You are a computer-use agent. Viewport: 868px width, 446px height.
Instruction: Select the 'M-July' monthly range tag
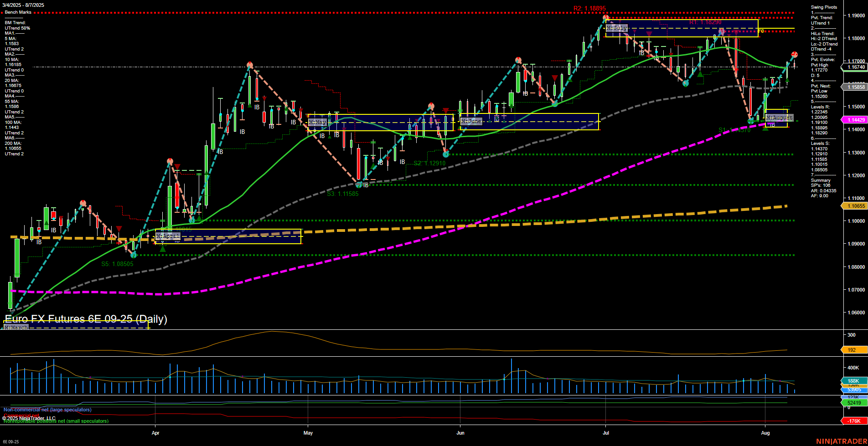pos(617,28)
